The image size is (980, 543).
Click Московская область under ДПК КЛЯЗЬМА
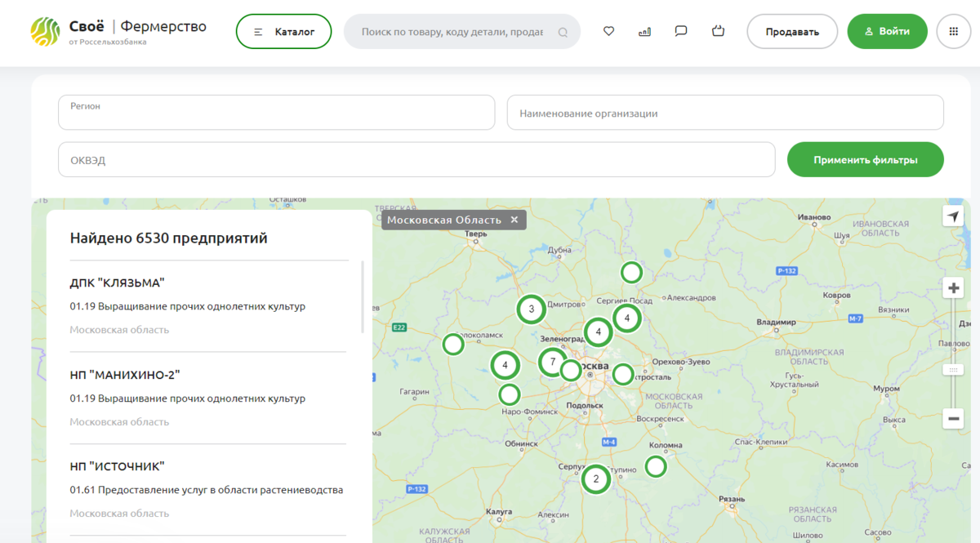(119, 330)
